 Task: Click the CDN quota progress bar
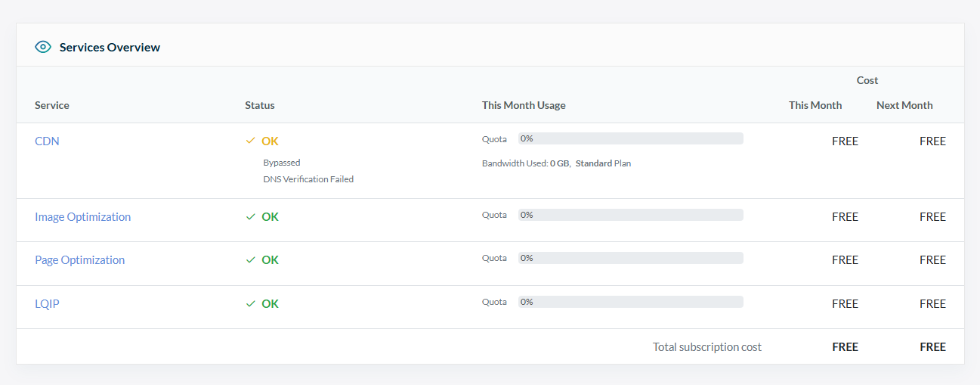pyautogui.click(x=630, y=139)
